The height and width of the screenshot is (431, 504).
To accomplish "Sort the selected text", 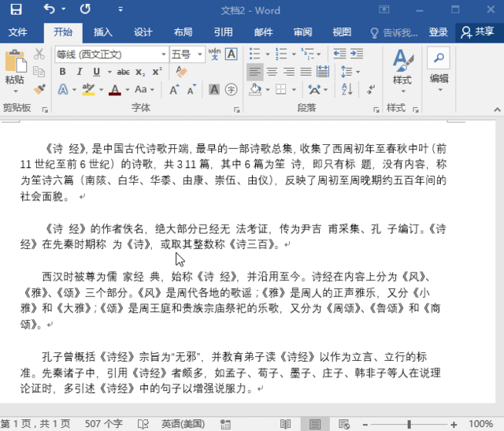I will tap(347, 89).
